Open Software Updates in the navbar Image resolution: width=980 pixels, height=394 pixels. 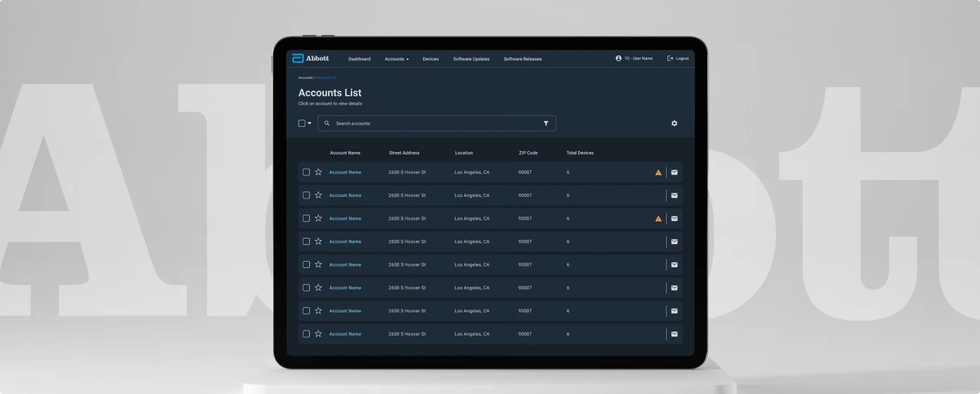click(x=471, y=59)
